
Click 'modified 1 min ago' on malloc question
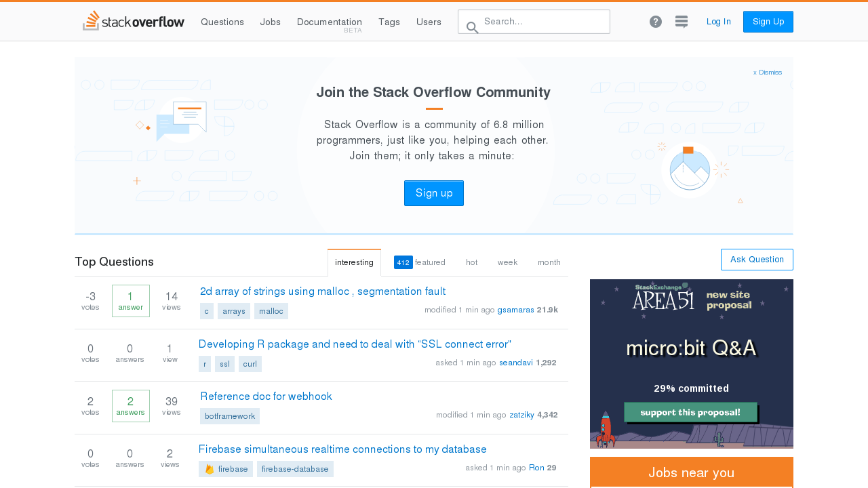click(x=460, y=310)
